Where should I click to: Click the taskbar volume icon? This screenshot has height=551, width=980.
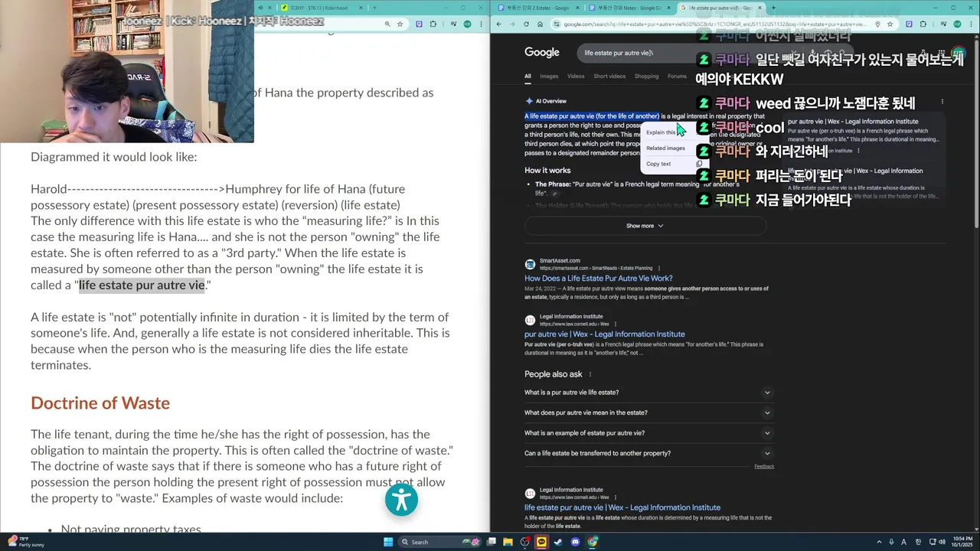[942, 542]
